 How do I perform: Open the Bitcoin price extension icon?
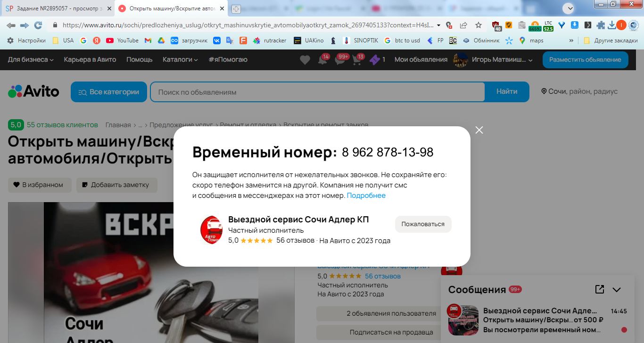(x=535, y=26)
